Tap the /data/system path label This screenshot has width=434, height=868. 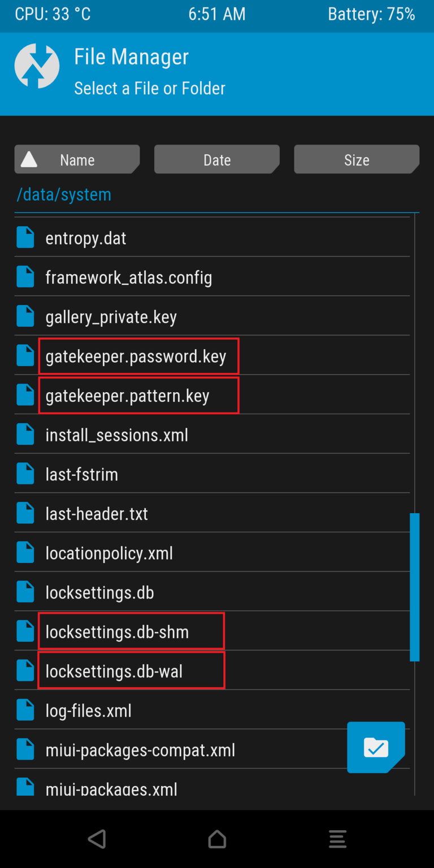(64, 194)
